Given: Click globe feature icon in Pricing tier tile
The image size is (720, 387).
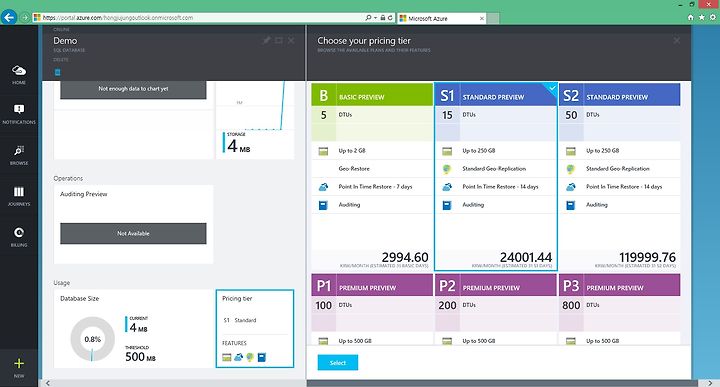Looking at the screenshot, I should 250,357.
